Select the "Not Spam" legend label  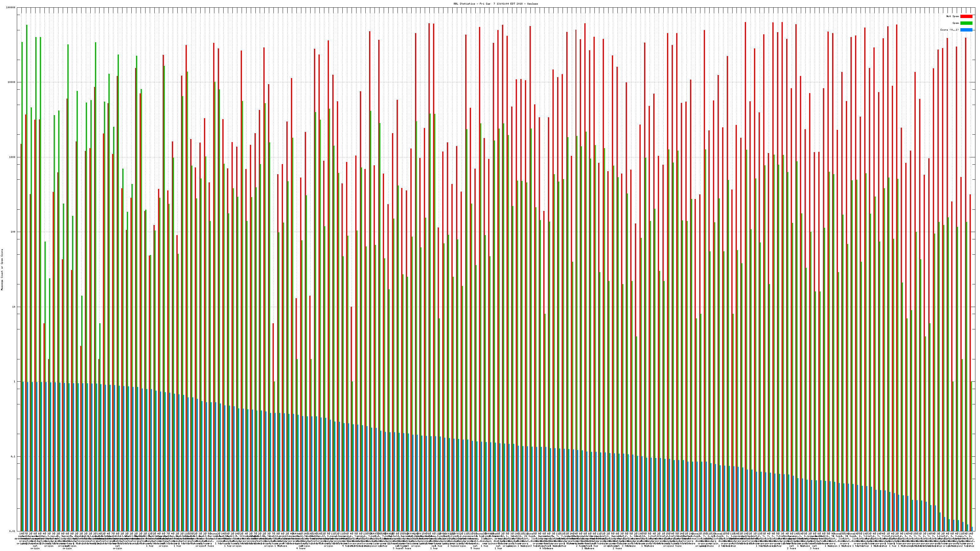(x=953, y=16)
